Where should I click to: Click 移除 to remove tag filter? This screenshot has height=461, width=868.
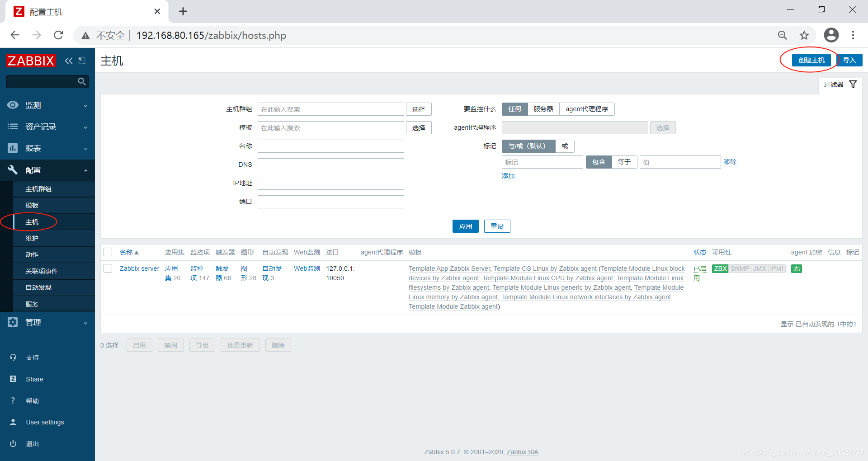[x=730, y=162]
